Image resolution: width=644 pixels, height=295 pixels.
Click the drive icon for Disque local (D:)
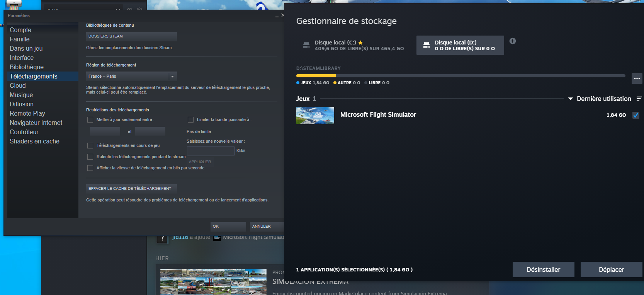427,45
